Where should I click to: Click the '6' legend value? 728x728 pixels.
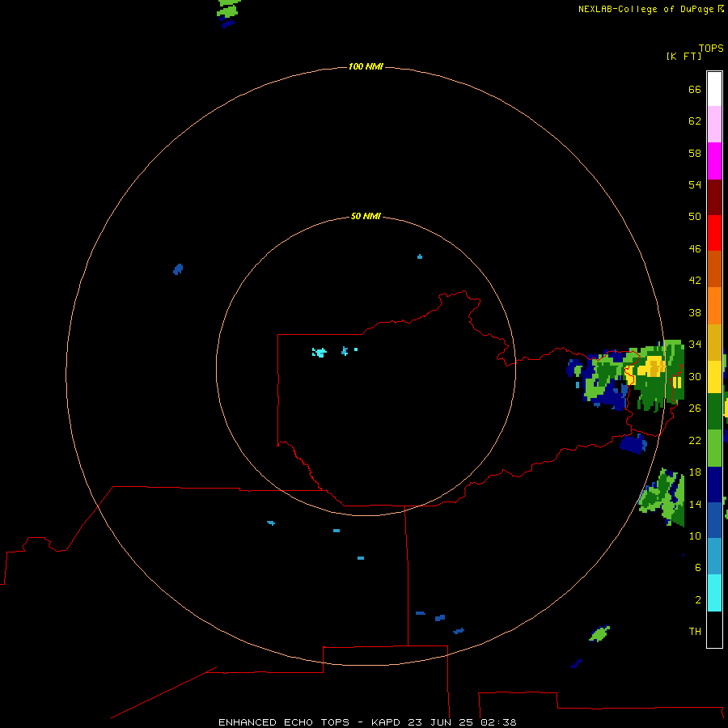(698, 567)
